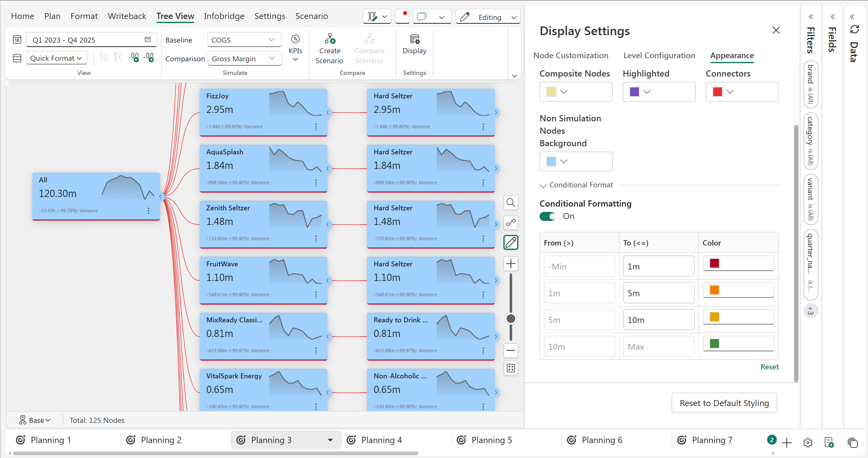Screen dimensions: 868x458
Task: Click the search magnifier on canvas
Action: tap(511, 203)
